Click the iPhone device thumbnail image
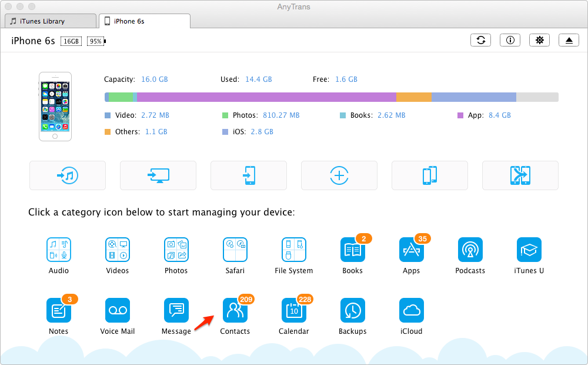588x365 pixels. pos(55,107)
